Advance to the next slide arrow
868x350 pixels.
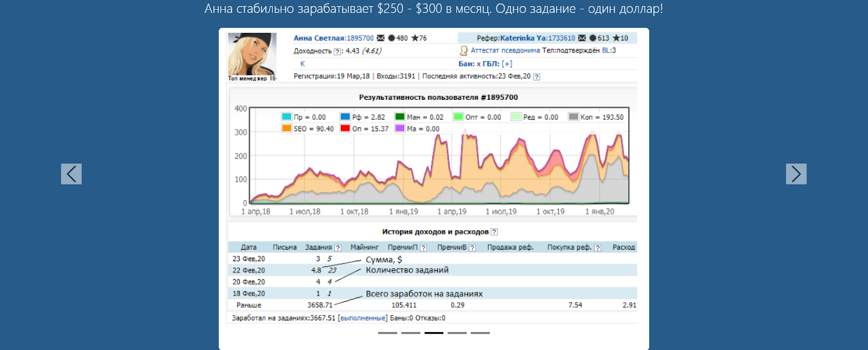pos(796,174)
